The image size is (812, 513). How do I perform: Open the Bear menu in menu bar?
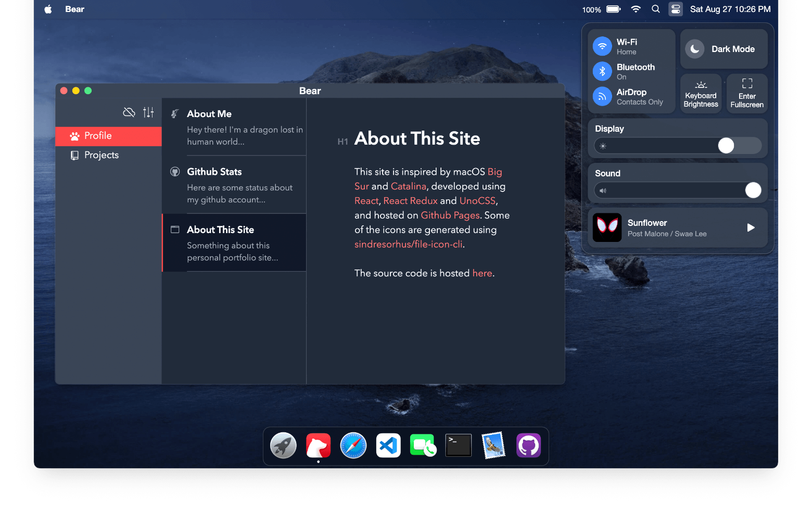tap(74, 9)
